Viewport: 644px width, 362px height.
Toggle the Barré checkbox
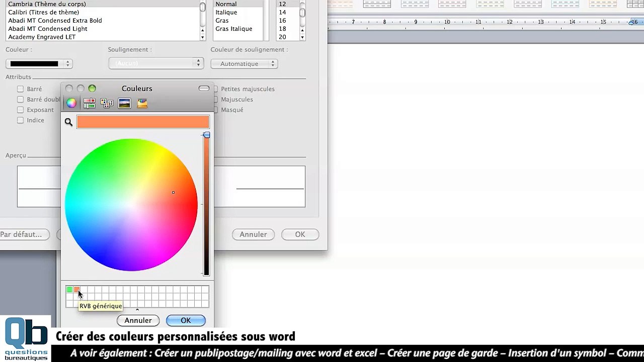coord(20,89)
